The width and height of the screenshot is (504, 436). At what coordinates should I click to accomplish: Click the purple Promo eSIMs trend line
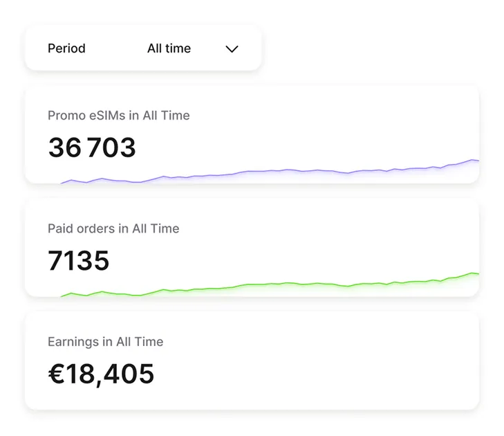tap(277, 170)
